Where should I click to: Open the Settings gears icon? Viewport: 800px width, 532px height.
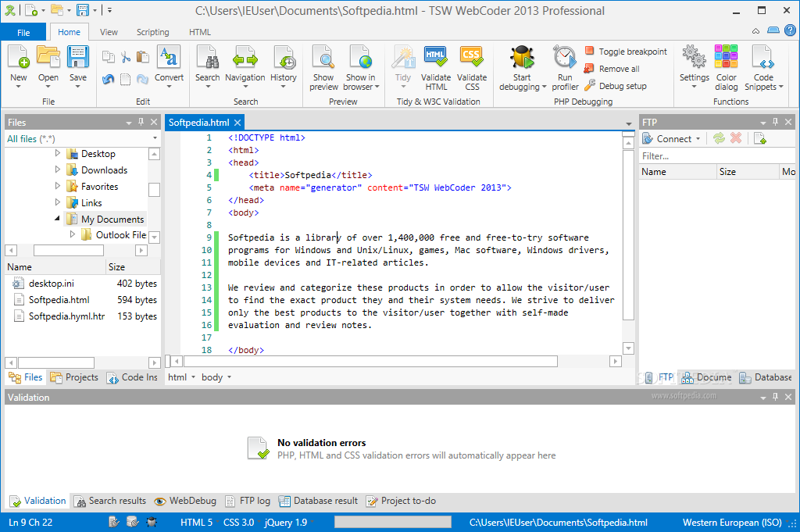click(x=695, y=56)
